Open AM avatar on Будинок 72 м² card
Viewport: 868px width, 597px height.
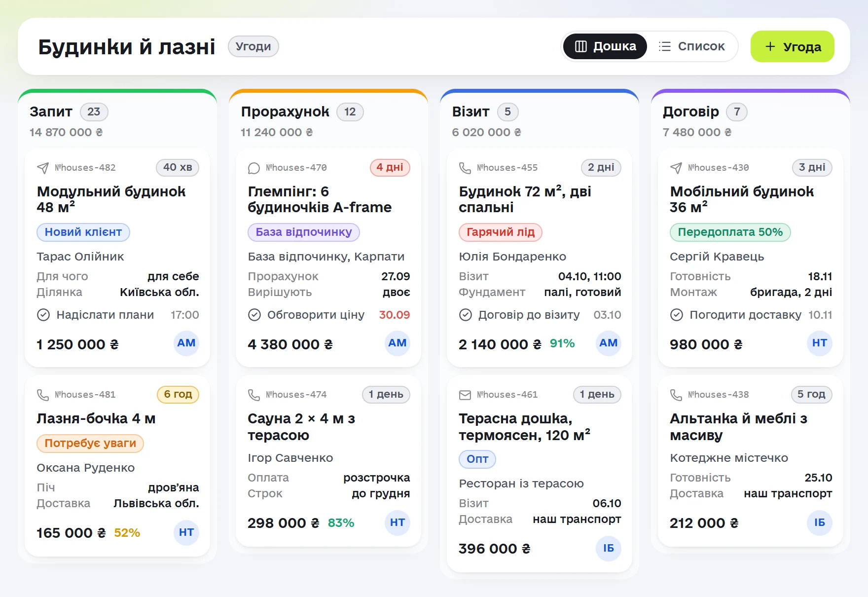[x=609, y=343]
